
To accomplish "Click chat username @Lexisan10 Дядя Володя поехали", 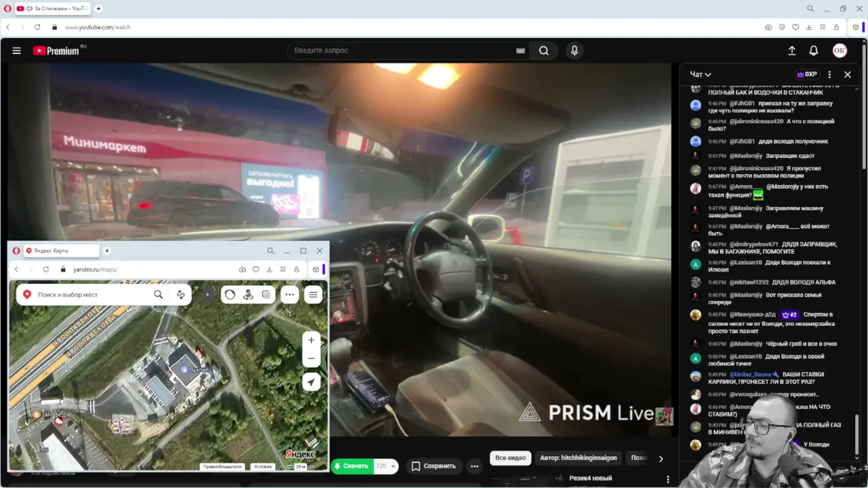I will (x=745, y=262).
